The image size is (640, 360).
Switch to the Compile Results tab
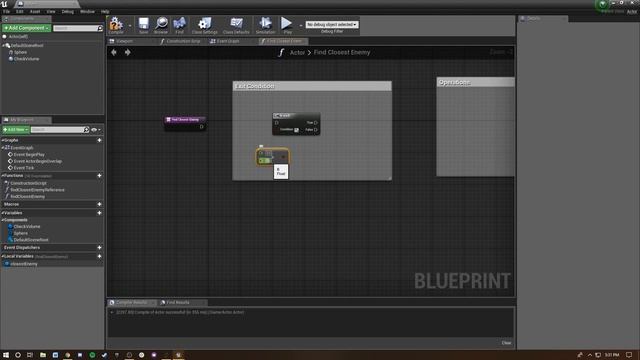pos(131,302)
